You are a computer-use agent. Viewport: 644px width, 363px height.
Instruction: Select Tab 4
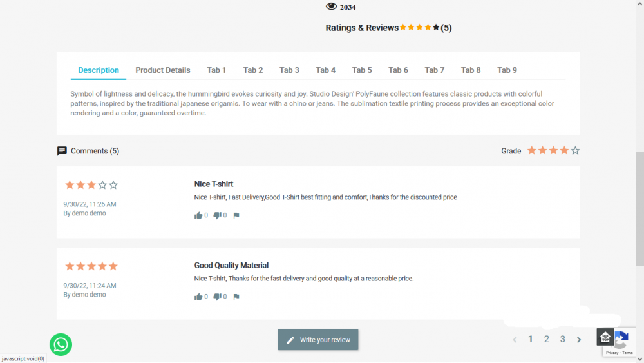[326, 70]
